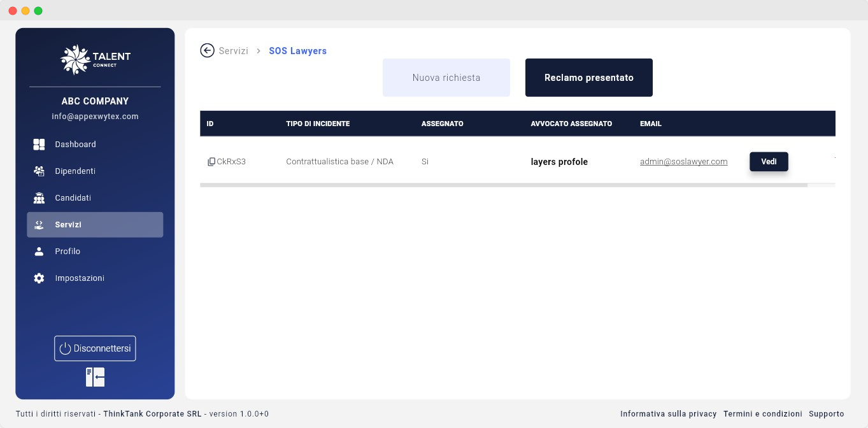Click the Dashboard grid icon
Viewport: 868px width, 428px height.
coord(39,145)
